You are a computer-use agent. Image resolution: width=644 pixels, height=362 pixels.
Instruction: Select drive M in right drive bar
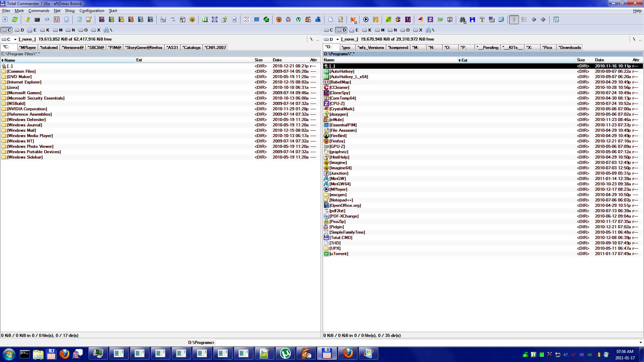pyautogui.click(x=380, y=30)
